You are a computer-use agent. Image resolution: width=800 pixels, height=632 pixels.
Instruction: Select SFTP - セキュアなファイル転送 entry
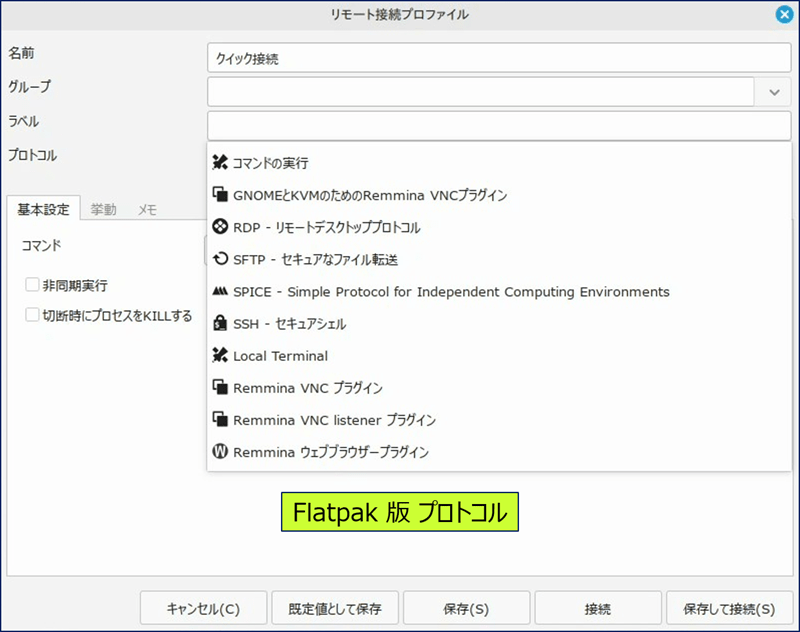[315, 260]
